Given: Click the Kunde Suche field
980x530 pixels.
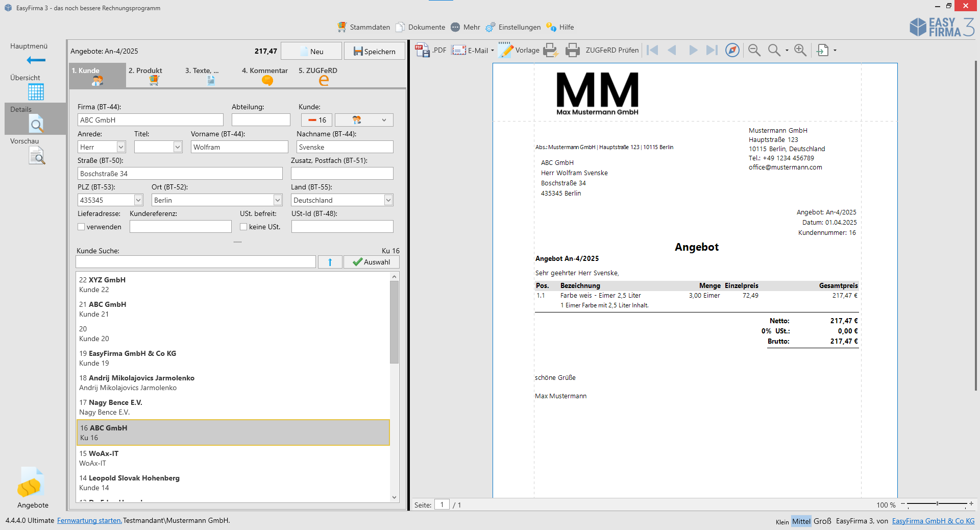Looking at the screenshot, I should [x=195, y=262].
